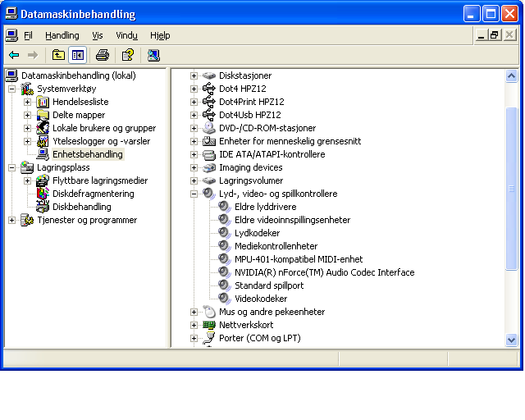Expand the Diskstasjoner device node
This screenshot has width=525, height=420.
pos(194,75)
